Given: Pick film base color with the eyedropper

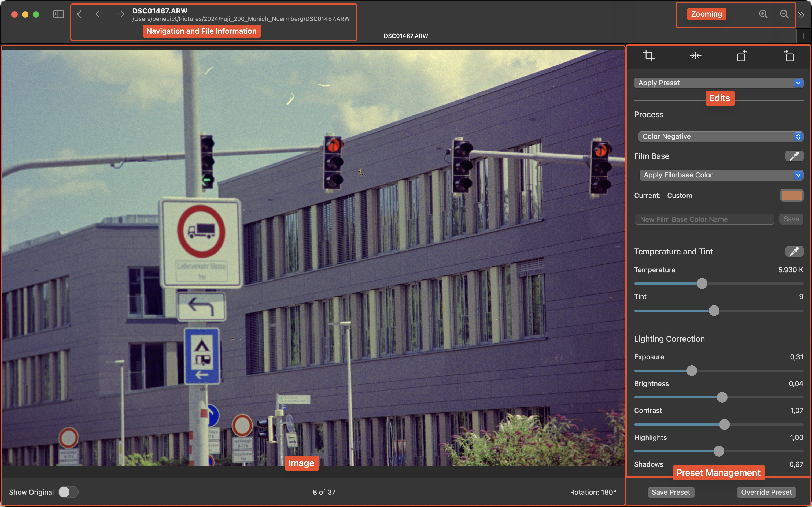Looking at the screenshot, I should pos(794,156).
